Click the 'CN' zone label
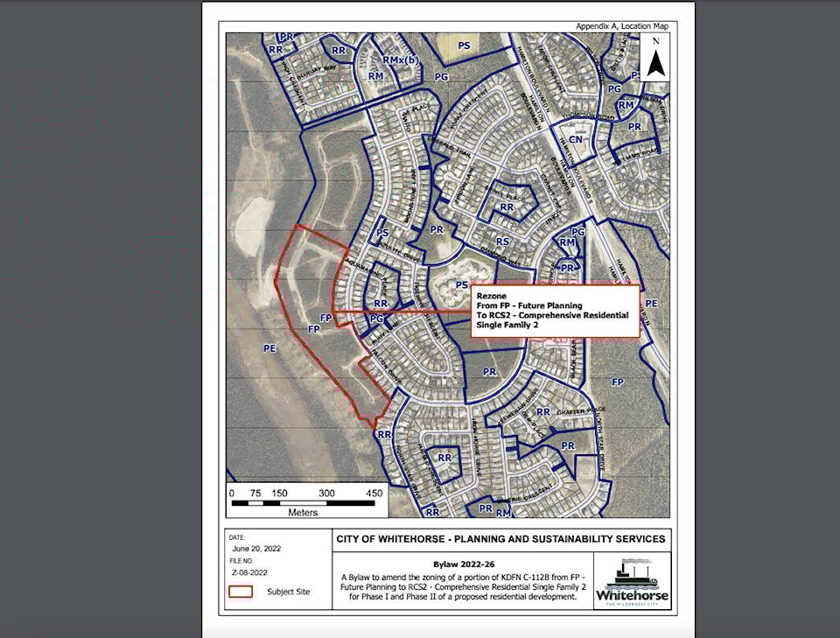This screenshot has width=840, height=638. tap(576, 139)
